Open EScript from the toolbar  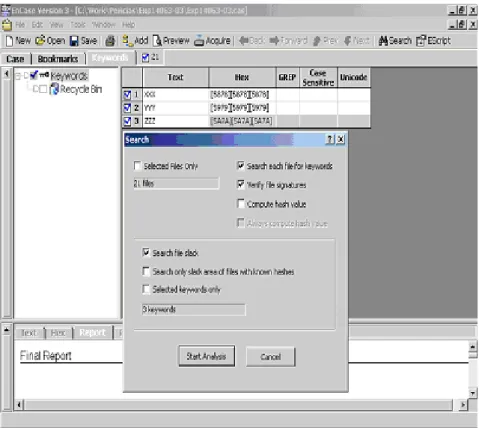(421, 41)
